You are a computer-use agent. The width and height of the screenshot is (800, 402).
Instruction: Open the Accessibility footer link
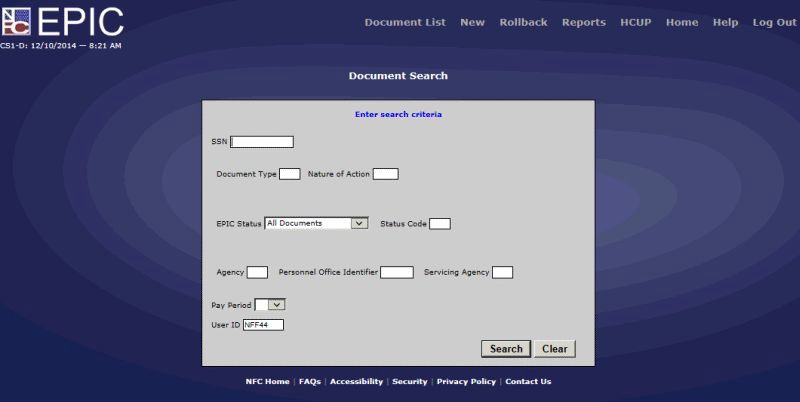356,382
